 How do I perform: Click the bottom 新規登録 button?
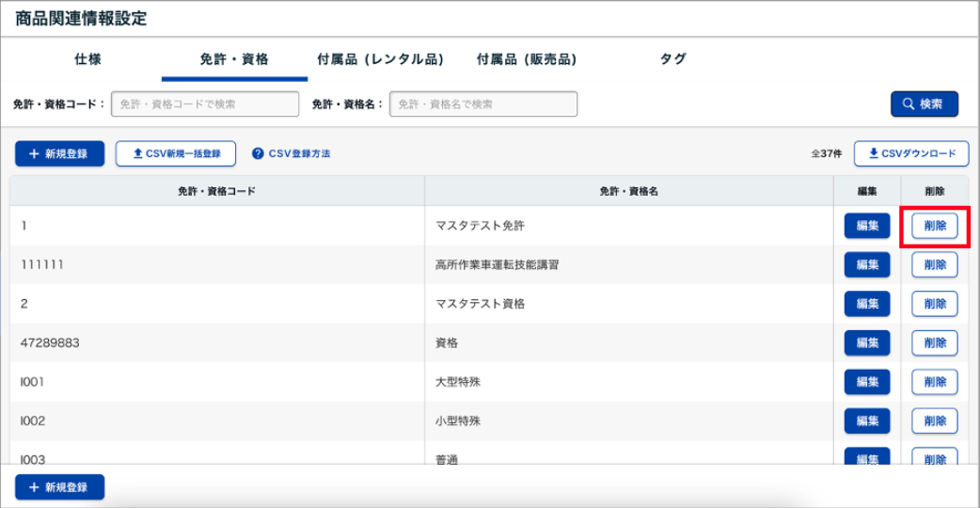pos(59,487)
